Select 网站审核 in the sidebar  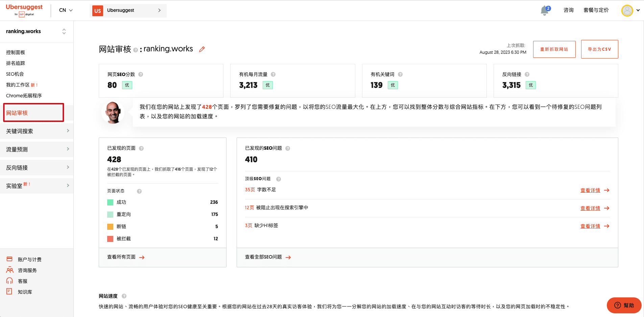pyautogui.click(x=33, y=113)
